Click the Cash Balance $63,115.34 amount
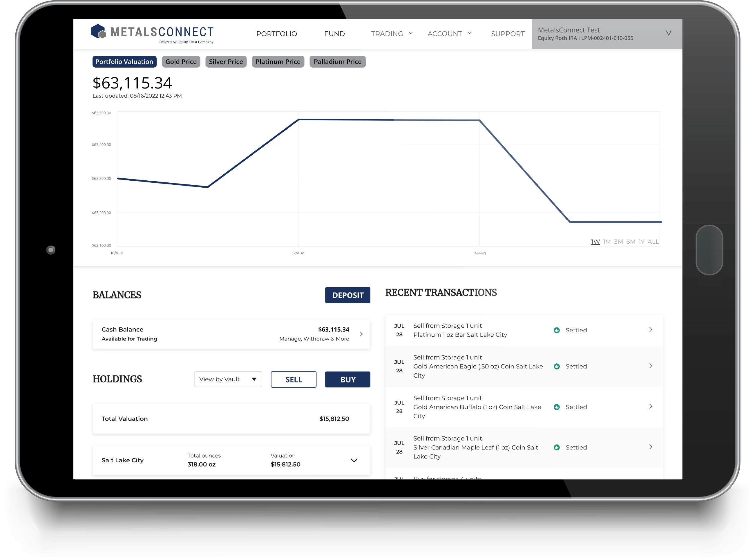This screenshot has width=755, height=560. [334, 329]
